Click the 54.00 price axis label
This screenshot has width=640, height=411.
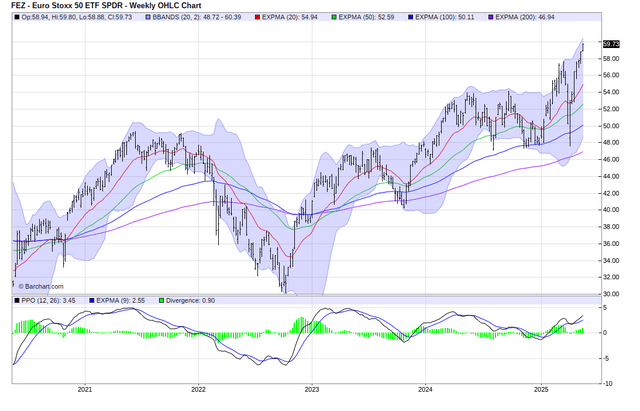[611, 92]
